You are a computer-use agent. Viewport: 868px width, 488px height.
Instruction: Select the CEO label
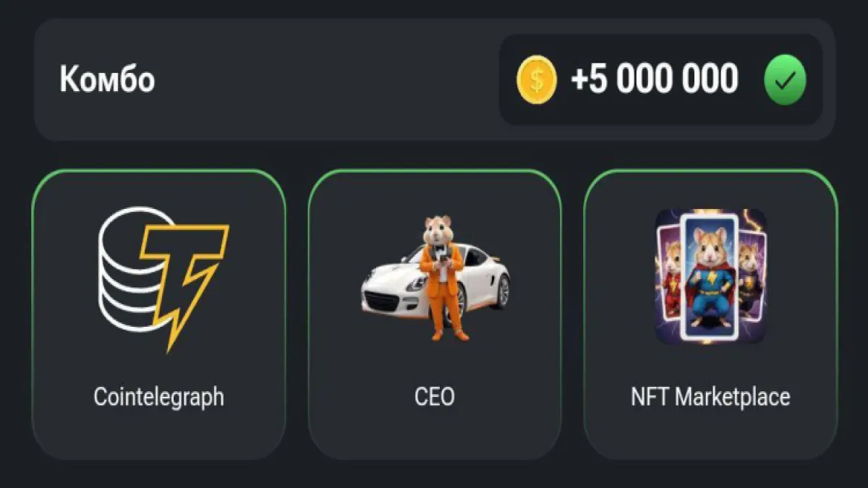tap(435, 397)
